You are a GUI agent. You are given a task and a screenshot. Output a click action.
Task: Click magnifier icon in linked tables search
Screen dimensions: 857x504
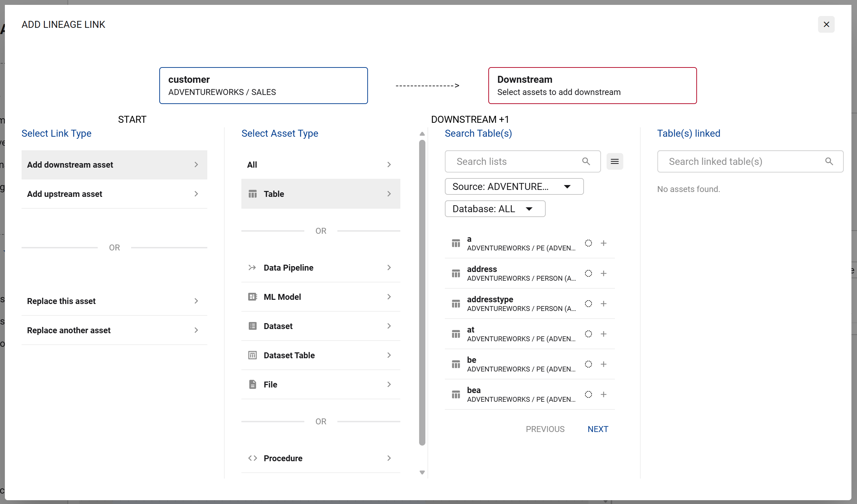click(829, 161)
